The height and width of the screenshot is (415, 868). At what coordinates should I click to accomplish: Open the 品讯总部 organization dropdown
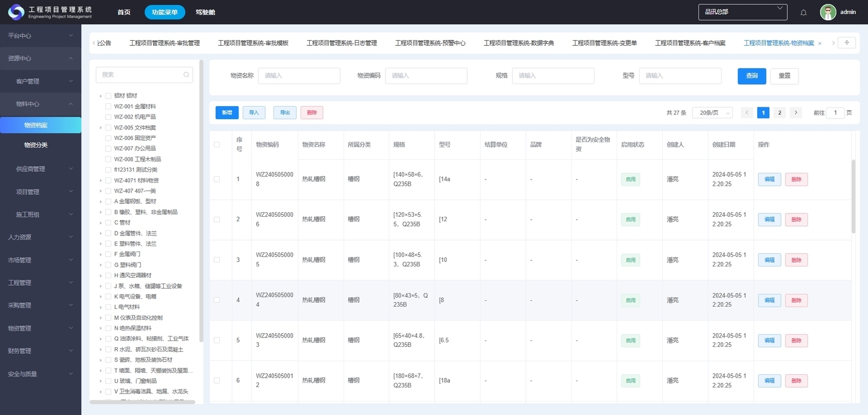click(743, 12)
